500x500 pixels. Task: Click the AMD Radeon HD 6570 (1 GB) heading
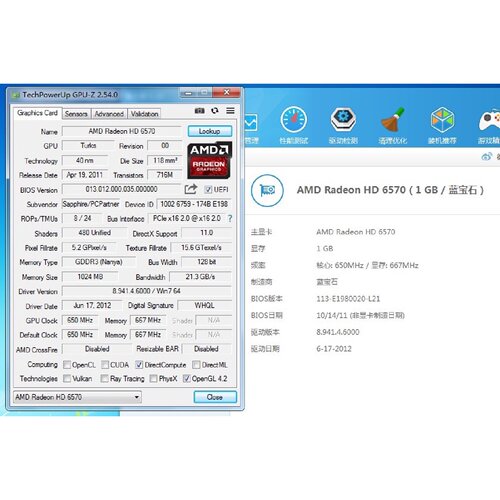390,190
